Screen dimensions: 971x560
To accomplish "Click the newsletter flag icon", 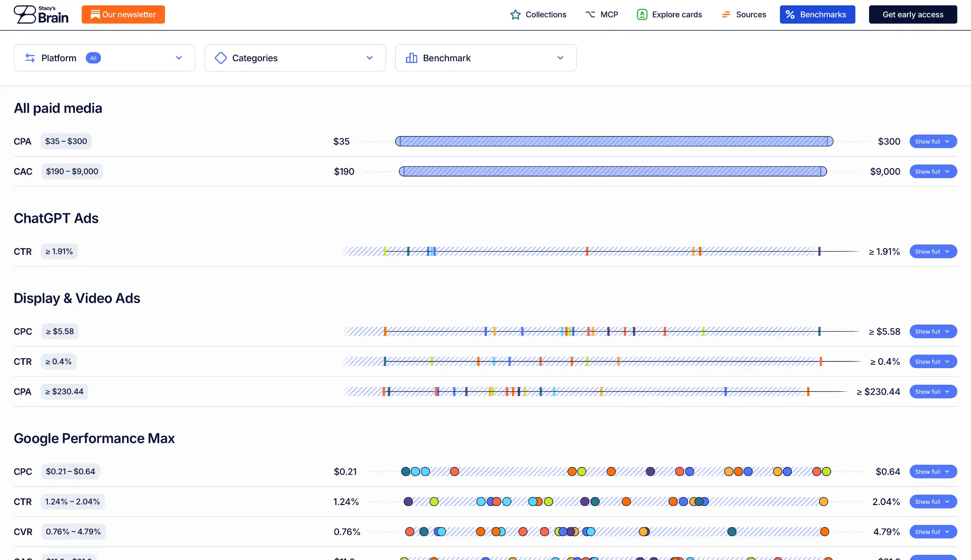I will [x=95, y=15].
